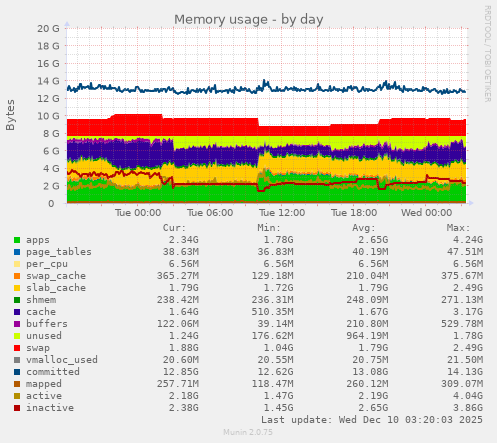
Task: Click the 'shmem' legend label
Action: (x=41, y=300)
